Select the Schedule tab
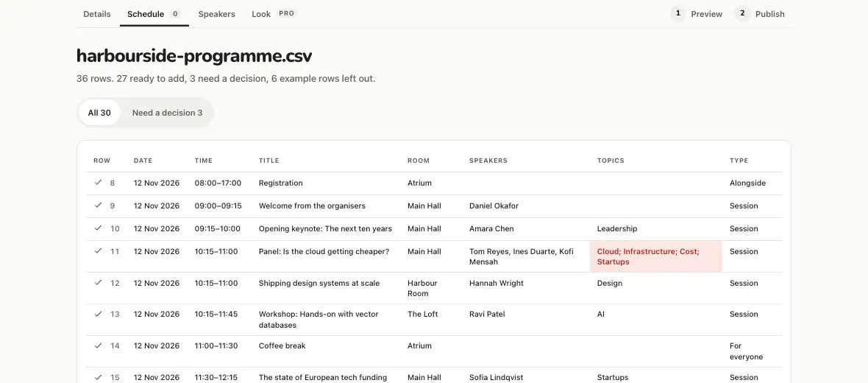The image size is (868, 383). tap(154, 14)
